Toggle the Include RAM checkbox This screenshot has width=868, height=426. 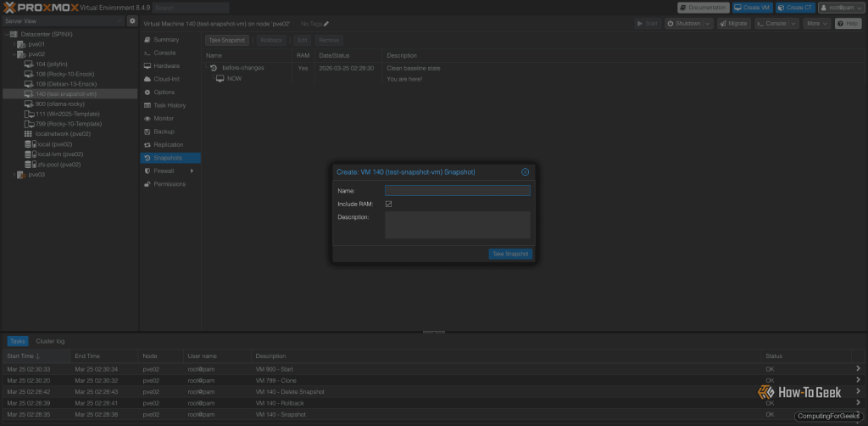[x=388, y=204]
